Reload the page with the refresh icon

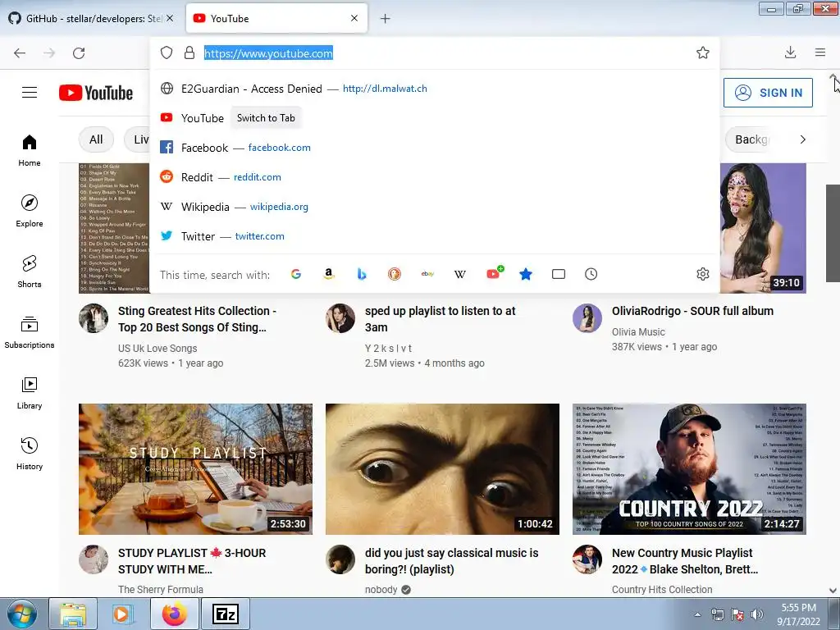pyautogui.click(x=79, y=52)
